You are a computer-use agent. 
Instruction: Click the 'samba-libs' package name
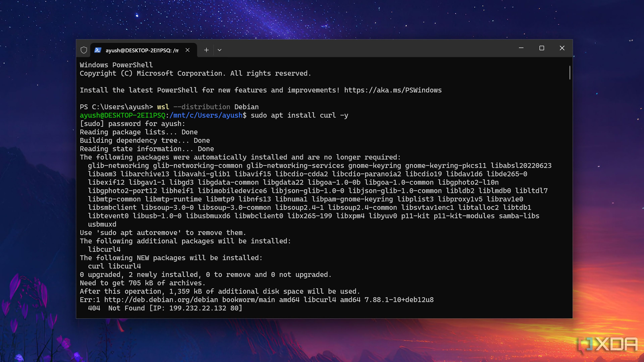519,216
